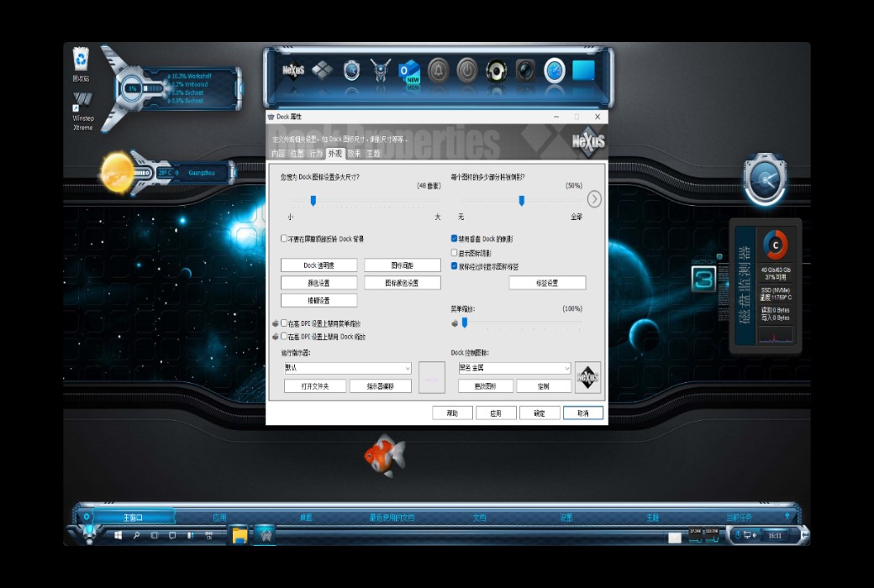The height and width of the screenshot is (588, 874).
Task: Open the Dock 透明度 settings
Action: [319, 264]
